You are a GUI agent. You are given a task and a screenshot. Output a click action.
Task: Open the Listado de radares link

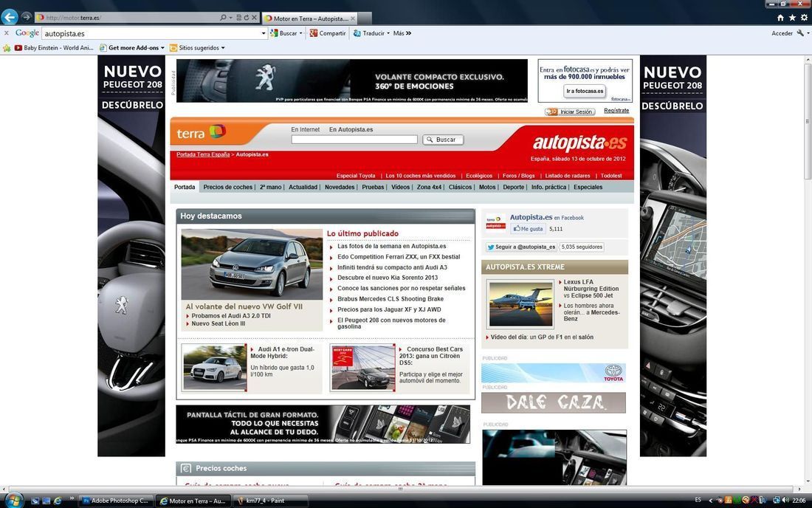pyautogui.click(x=568, y=176)
